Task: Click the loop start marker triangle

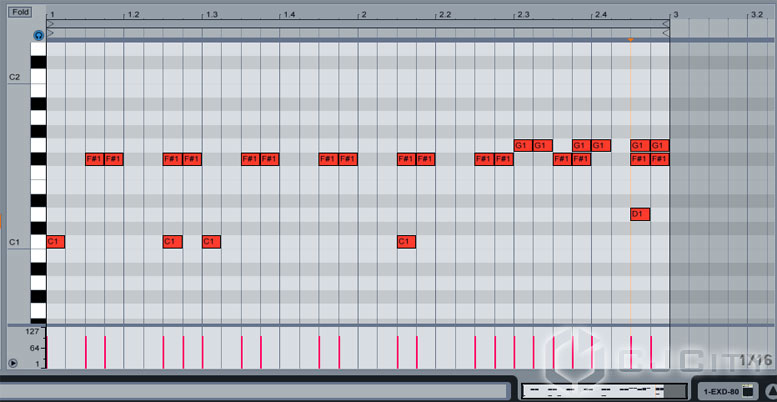Action: pyautogui.click(x=50, y=23)
